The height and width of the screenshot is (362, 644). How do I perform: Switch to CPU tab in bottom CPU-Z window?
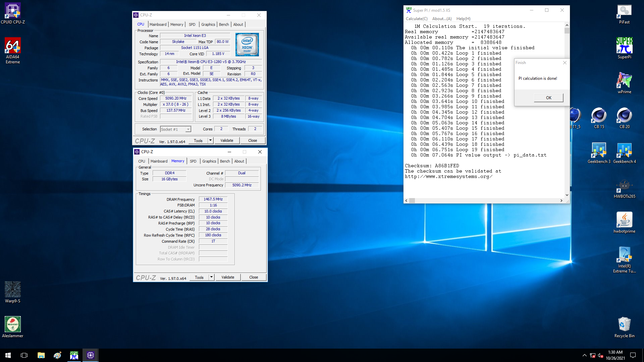[x=142, y=161]
